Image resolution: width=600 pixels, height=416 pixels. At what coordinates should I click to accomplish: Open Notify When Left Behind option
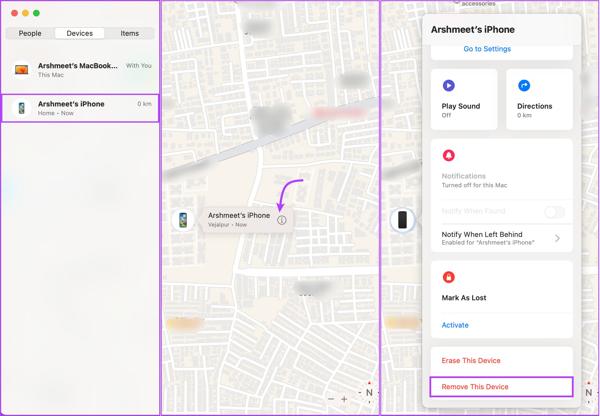[502, 238]
